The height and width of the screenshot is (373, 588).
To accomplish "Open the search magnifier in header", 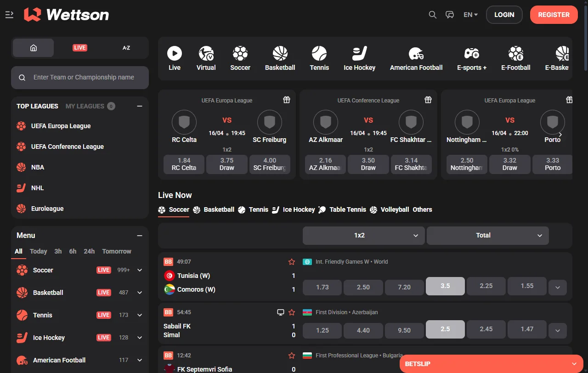I will tap(432, 15).
